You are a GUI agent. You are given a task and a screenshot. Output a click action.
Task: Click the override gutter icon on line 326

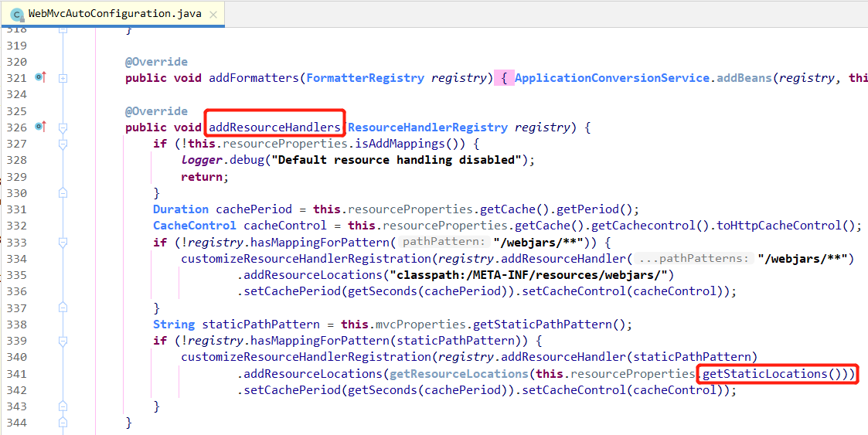tap(40, 127)
